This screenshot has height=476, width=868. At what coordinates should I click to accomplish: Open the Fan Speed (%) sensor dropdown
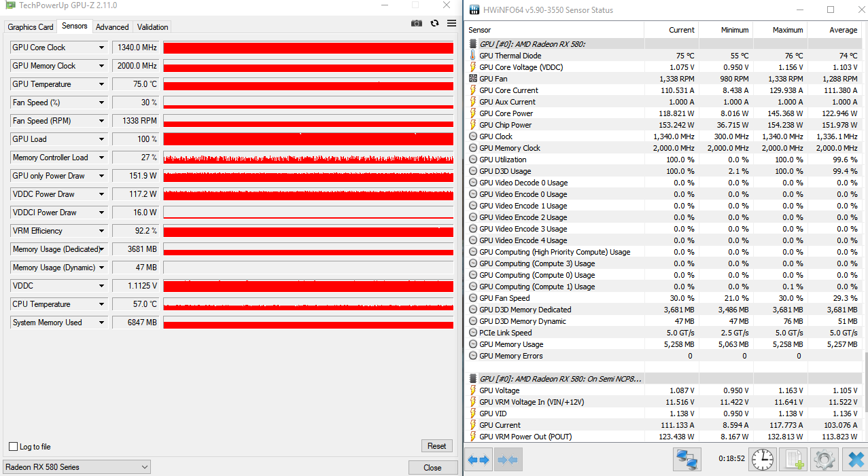[102, 103]
